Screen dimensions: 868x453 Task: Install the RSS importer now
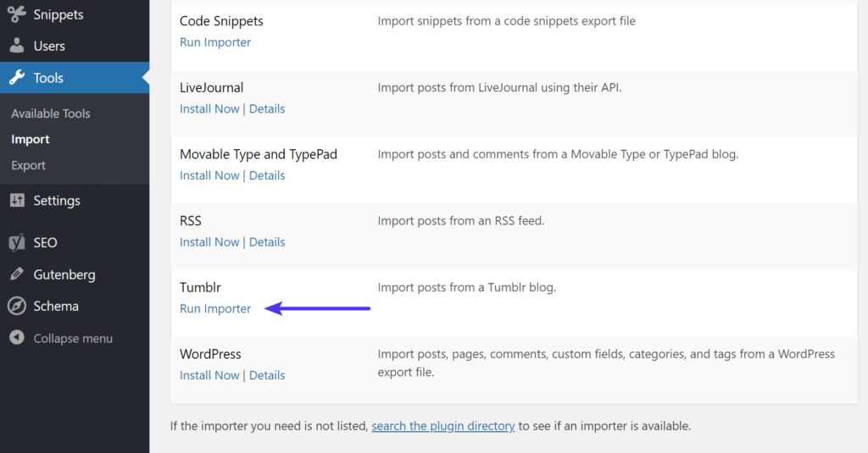[x=209, y=242]
